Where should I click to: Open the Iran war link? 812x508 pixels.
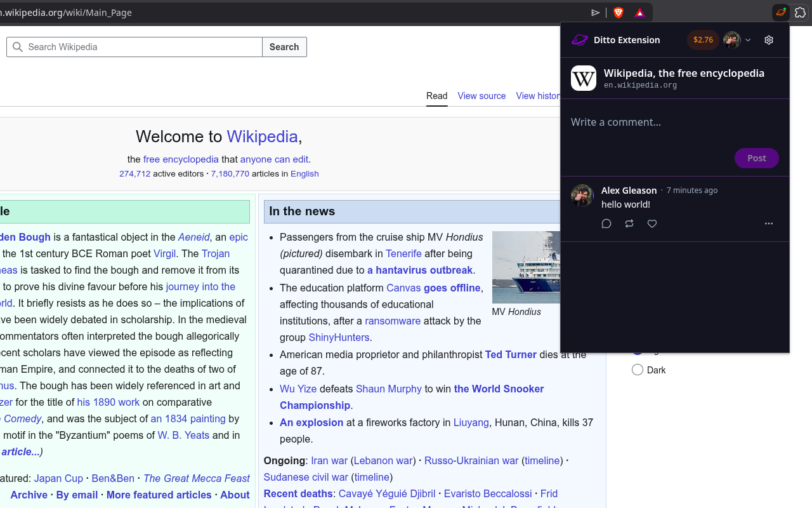click(x=329, y=460)
